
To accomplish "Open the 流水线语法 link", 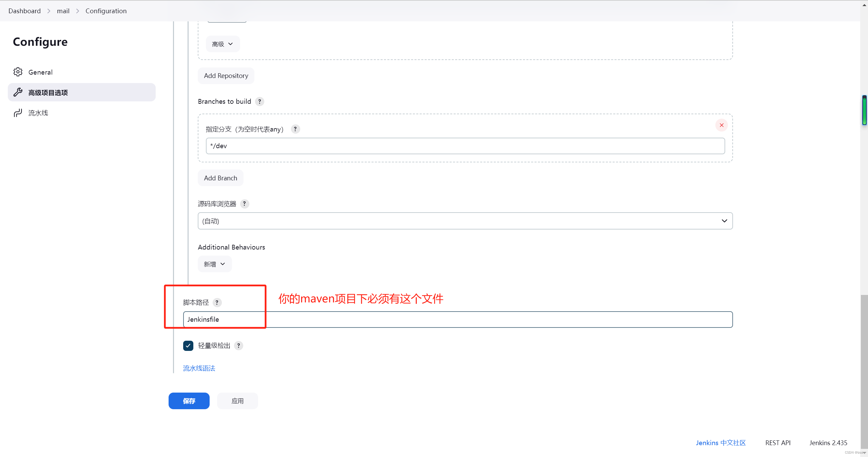I will [x=199, y=368].
